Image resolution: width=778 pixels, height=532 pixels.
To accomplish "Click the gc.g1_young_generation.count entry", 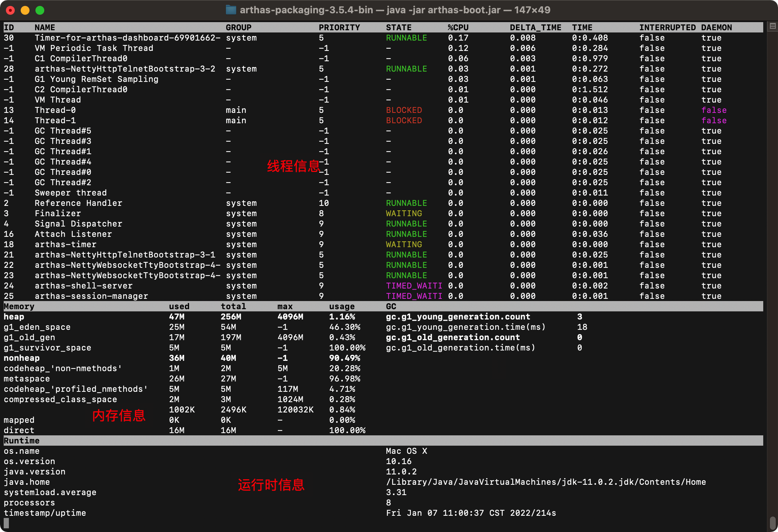I will tap(458, 317).
